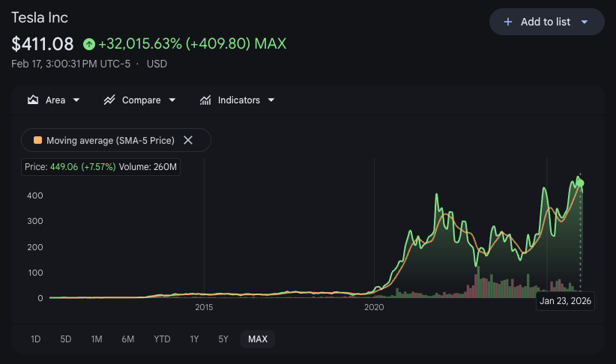Viewport: 616px width, 364px height.
Task: Click the 2015 x-axis label
Action: (204, 307)
